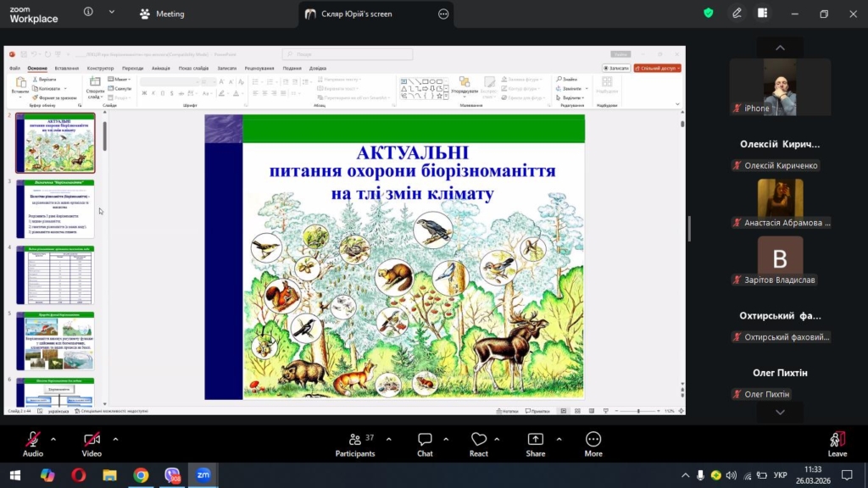Click the React heart icon
This screenshot has width=868, height=488.
(x=479, y=444)
